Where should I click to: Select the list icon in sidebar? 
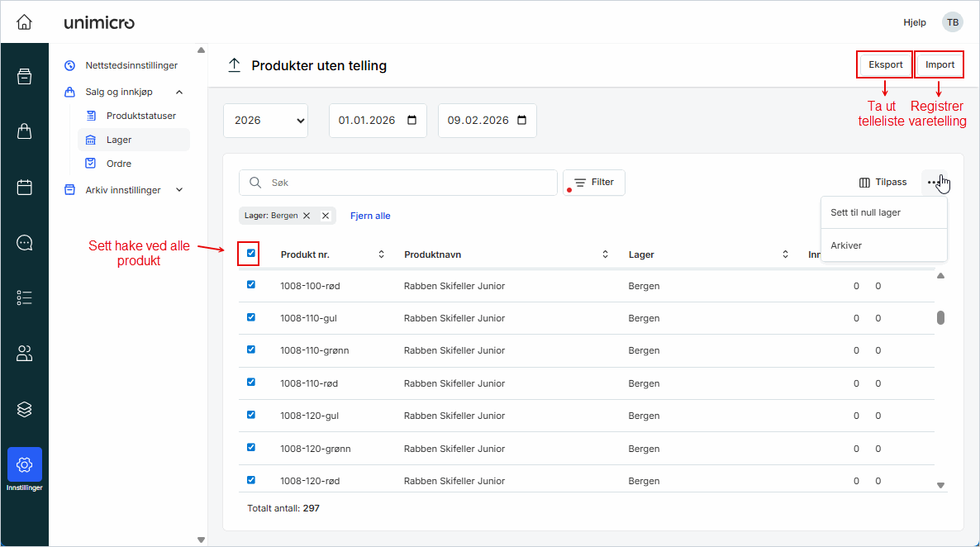[x=24, y=297]
